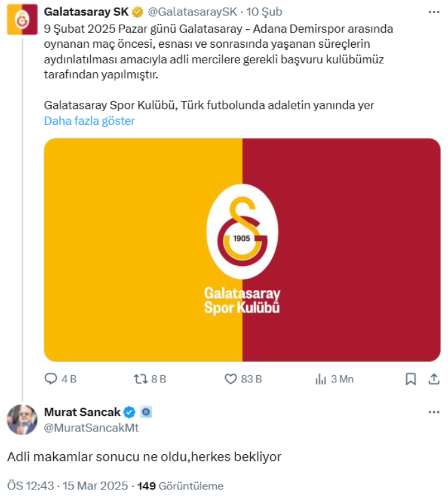Image resolution: width=448 pixels, height=502 pixels.
Task: Open Murat Sancak's profile photo
Action: pos(22,419)
